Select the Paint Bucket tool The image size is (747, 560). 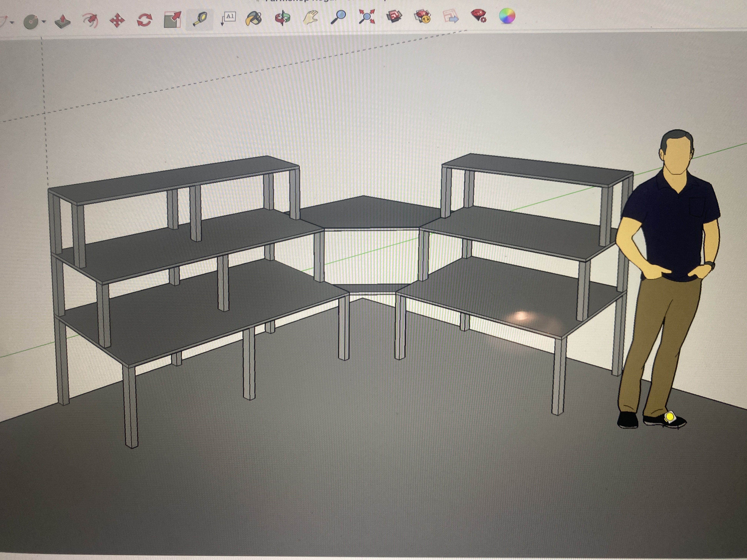click(254, 18)
